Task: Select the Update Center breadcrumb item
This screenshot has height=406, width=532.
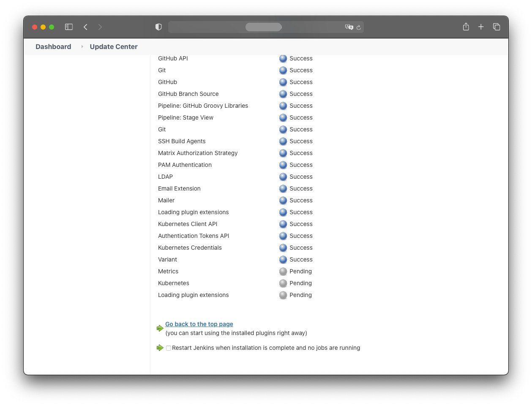Action: (114, 47)
